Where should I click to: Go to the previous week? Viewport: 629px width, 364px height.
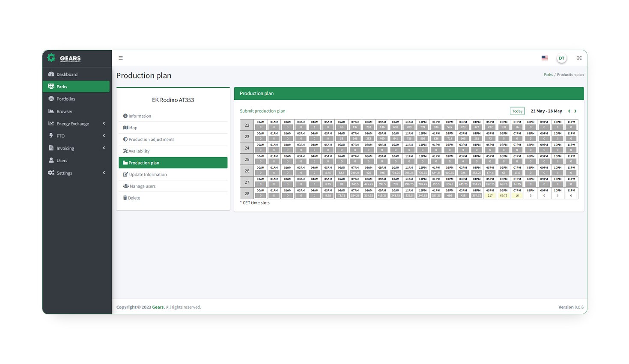569,111
